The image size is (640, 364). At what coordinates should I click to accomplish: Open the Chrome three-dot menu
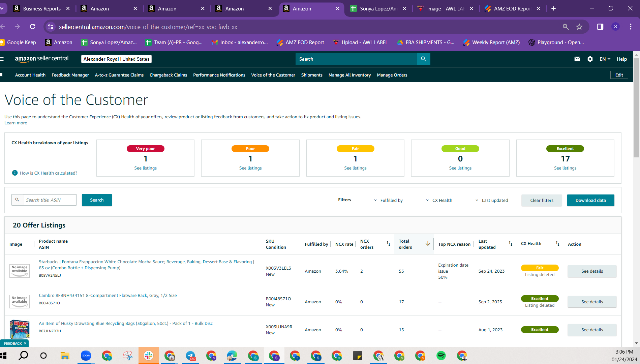coord(631,27)
